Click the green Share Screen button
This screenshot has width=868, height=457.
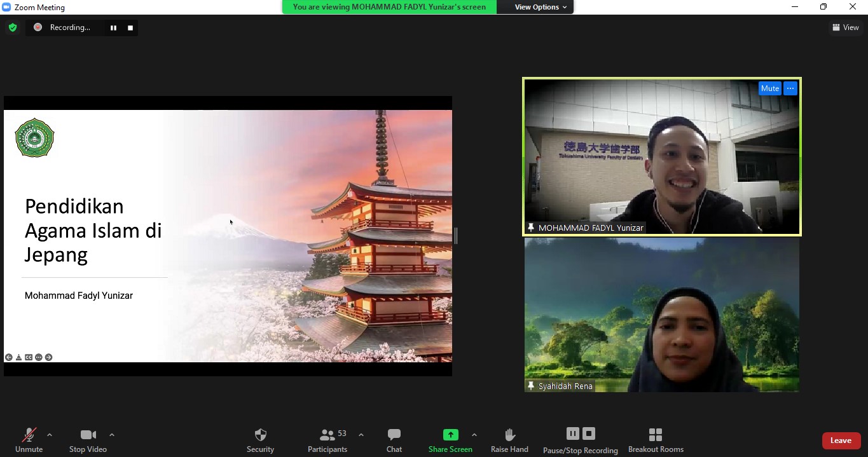click(450, 440)
